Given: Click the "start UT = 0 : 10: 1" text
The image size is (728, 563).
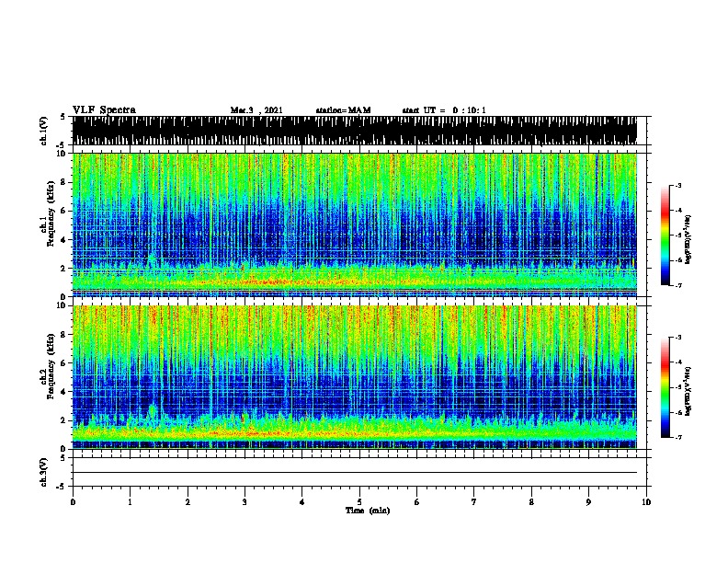Looking at the screenshot, I should 444,110.
